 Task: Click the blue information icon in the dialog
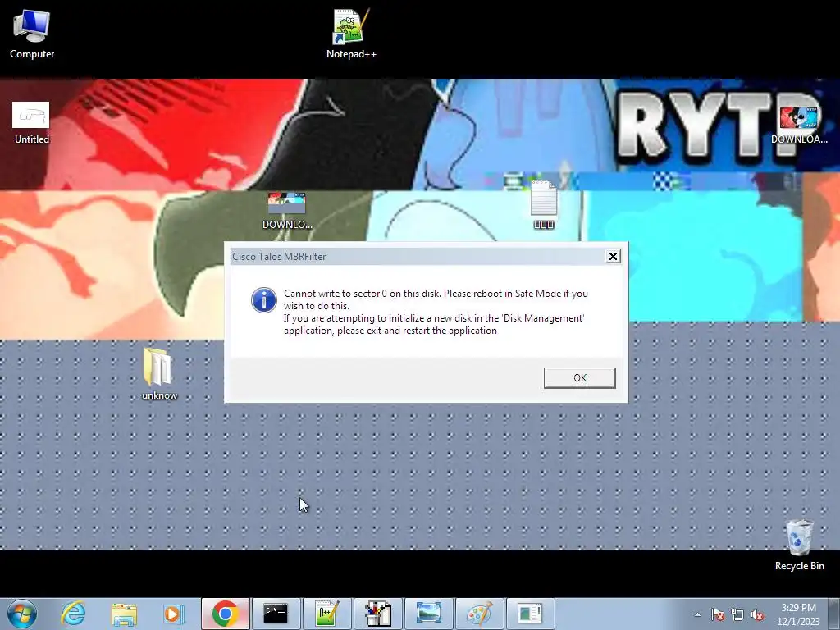pyautogui.click(x=264, y=300)
